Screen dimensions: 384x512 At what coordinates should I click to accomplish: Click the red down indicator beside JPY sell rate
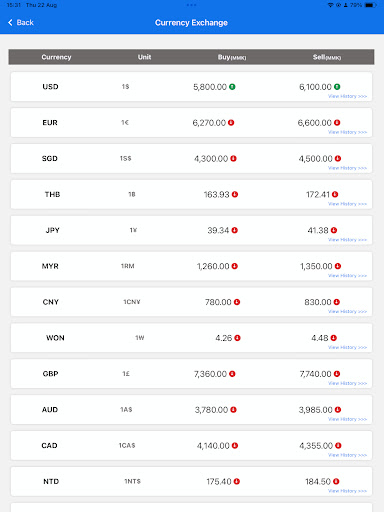pyautogui.click(x=334, y=230)
